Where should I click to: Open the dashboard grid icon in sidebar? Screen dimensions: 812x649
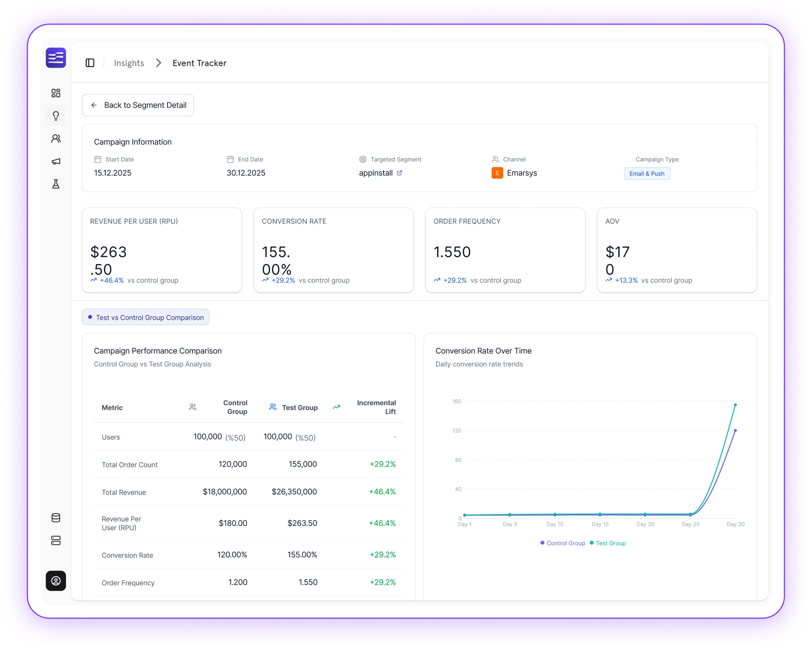click(x=56, y=93)
